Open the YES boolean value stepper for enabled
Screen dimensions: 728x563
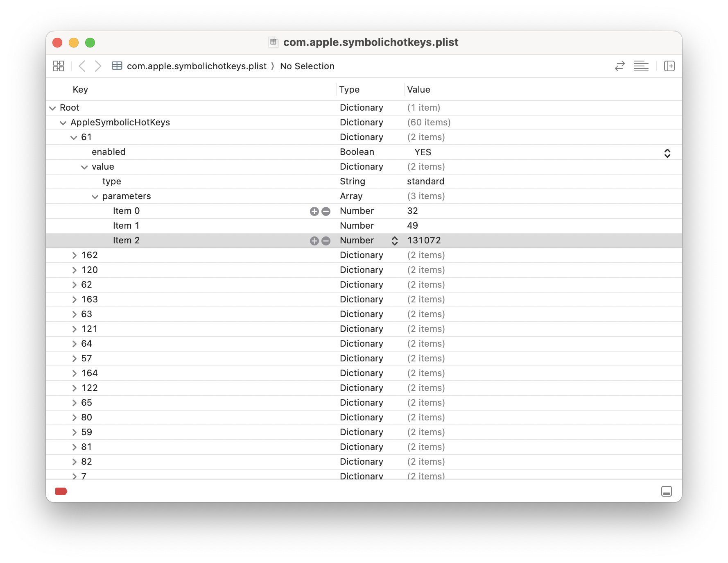[x=667, y=153]
